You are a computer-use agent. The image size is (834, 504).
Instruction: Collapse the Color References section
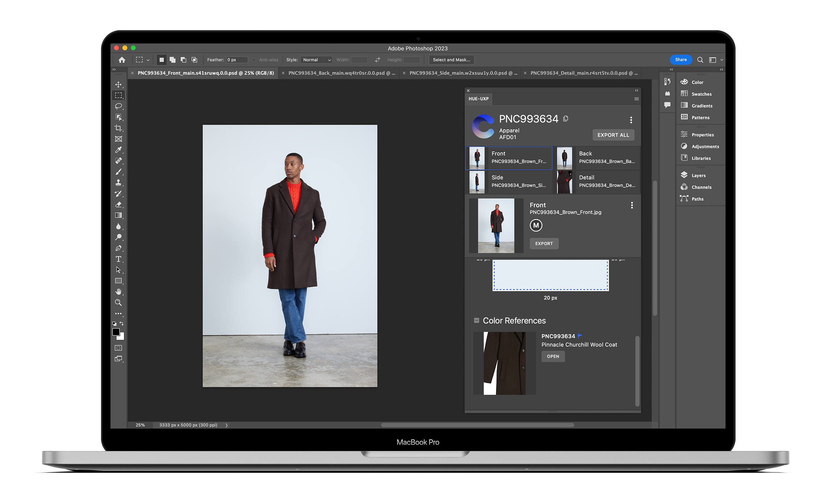(477, 320)
